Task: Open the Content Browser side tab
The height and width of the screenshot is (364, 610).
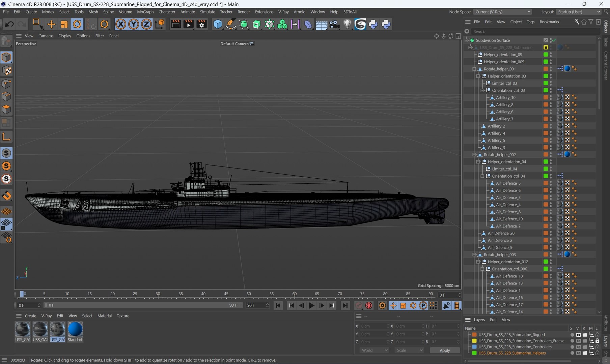Action: (606, 65)
